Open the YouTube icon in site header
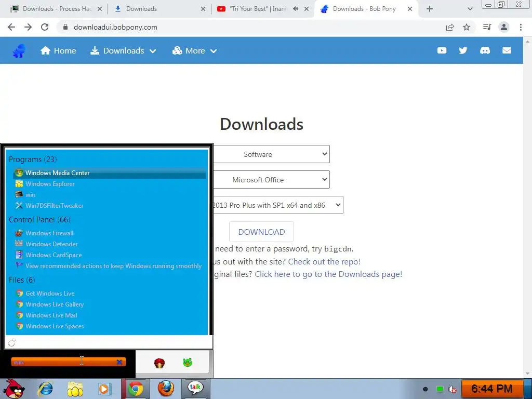This screenshot has width=532, height=399. (442, 50)
